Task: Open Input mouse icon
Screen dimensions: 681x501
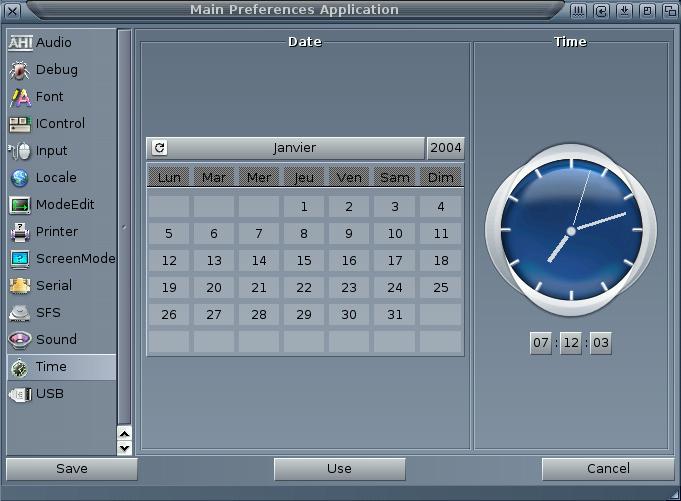Action: (x=20, y=151)
